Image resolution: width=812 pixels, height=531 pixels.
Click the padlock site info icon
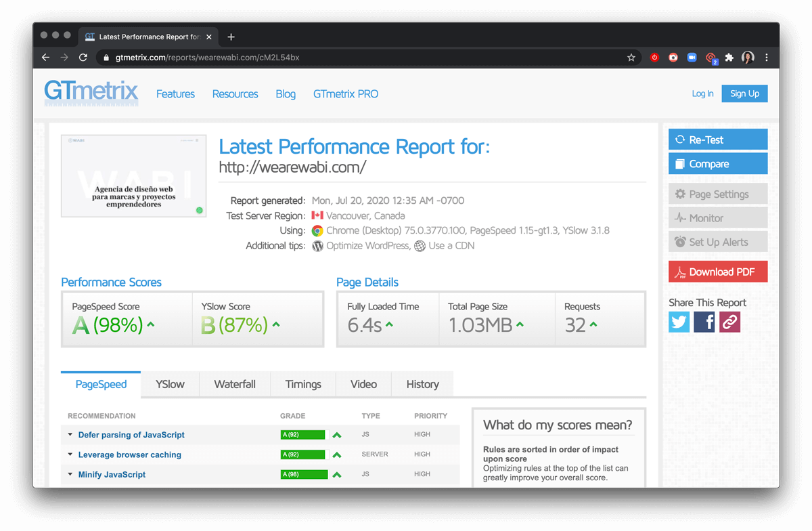[x=106, y=58]
